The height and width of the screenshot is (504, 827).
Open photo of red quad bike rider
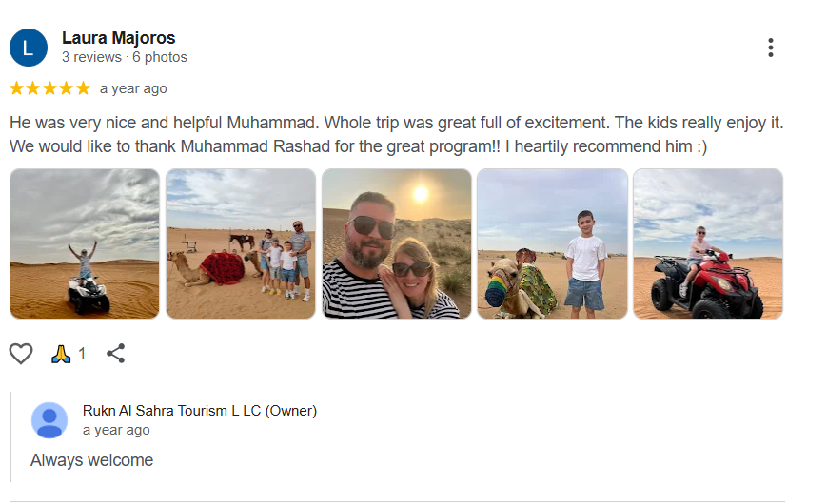708,243
